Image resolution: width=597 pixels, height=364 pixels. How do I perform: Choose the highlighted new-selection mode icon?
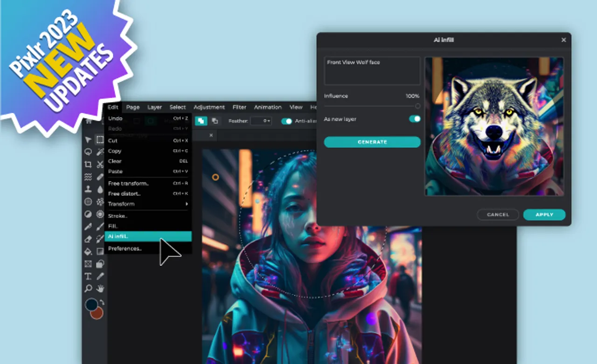coord(201,121)
